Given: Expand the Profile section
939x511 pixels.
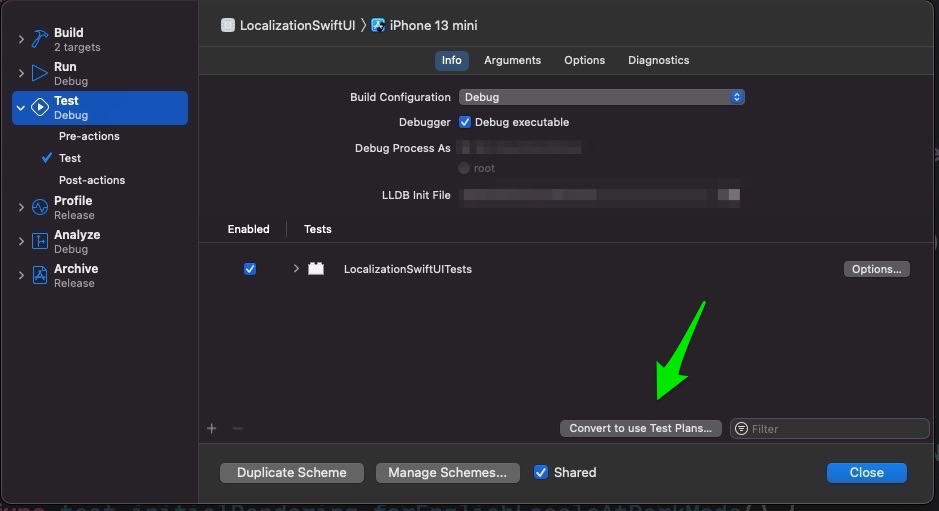Looking at the screenshot, I should coord(21,207).
